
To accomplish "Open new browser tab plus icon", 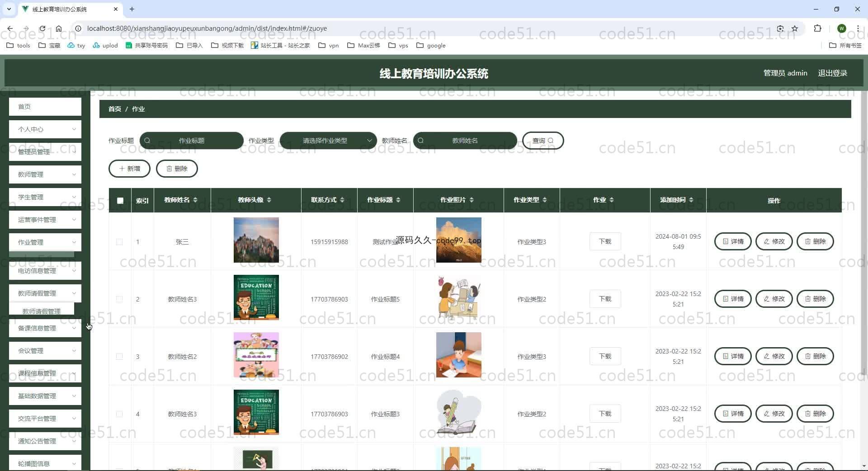I will click(132, 9).
